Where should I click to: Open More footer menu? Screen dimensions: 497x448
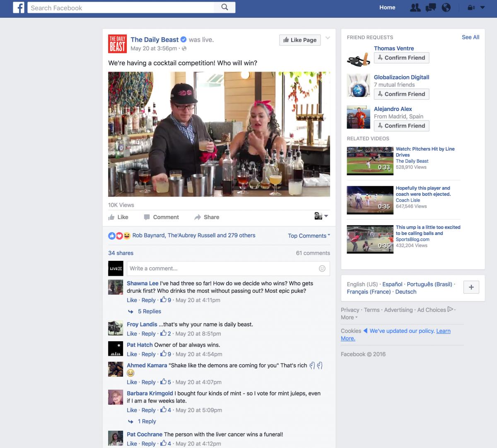349,318
